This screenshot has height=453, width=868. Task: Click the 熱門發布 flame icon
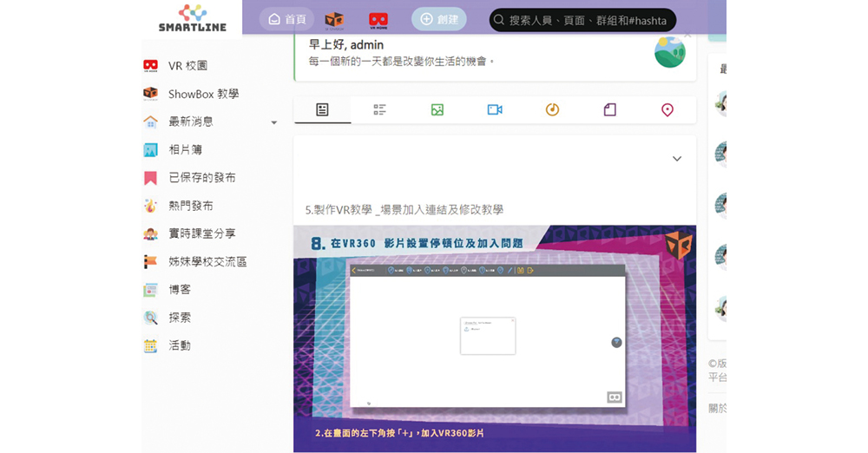(x=150, y=206)
